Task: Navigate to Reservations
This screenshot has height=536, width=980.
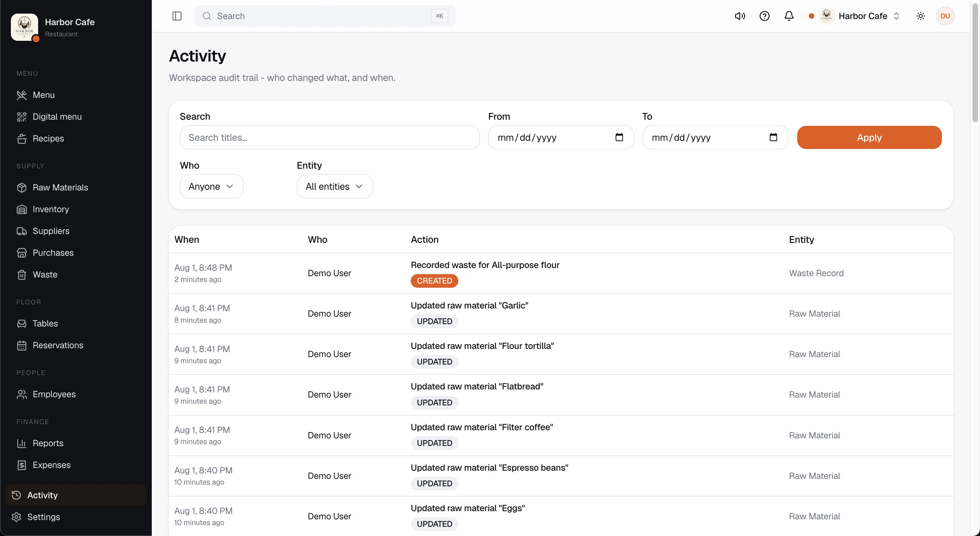Action: pyautogui.click(x=76, y=345)
